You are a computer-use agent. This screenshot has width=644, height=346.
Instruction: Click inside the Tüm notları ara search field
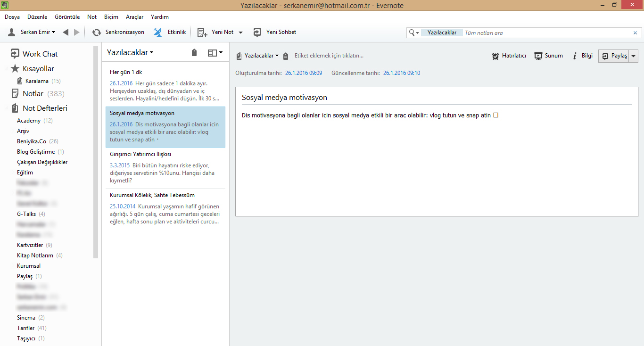pos(519,33)
